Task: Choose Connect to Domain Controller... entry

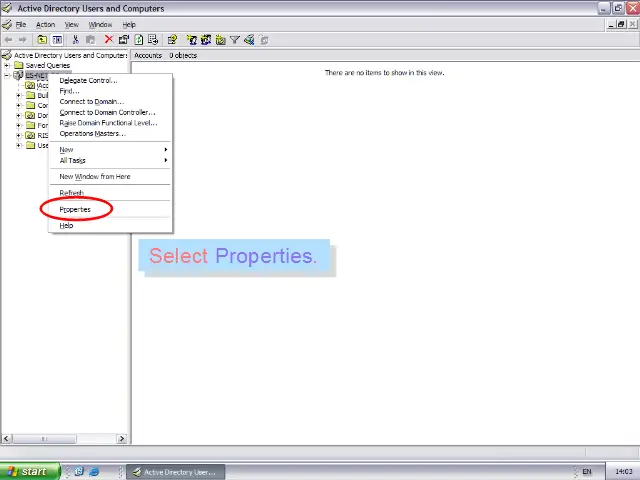Action: point(110,112)
